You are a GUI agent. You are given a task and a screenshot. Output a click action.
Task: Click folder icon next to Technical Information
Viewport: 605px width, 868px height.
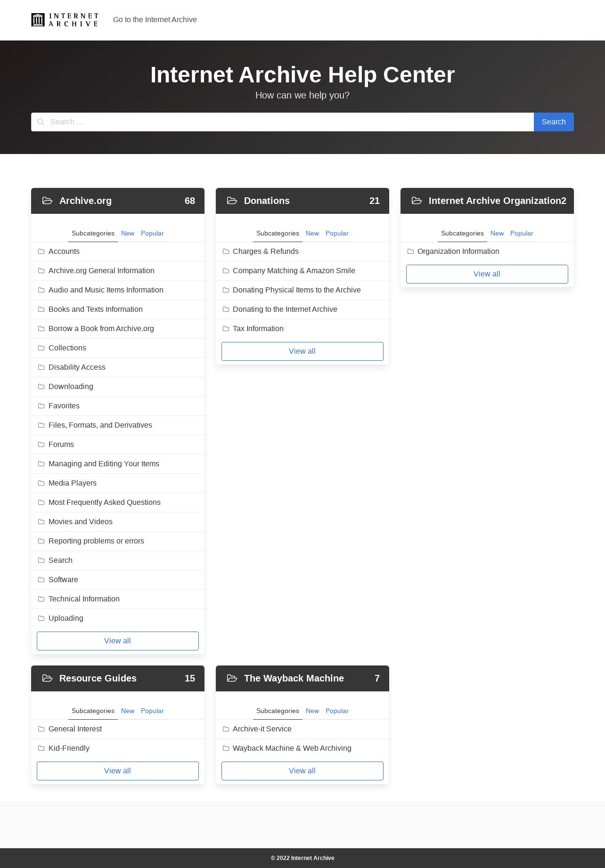pos(41,599)
